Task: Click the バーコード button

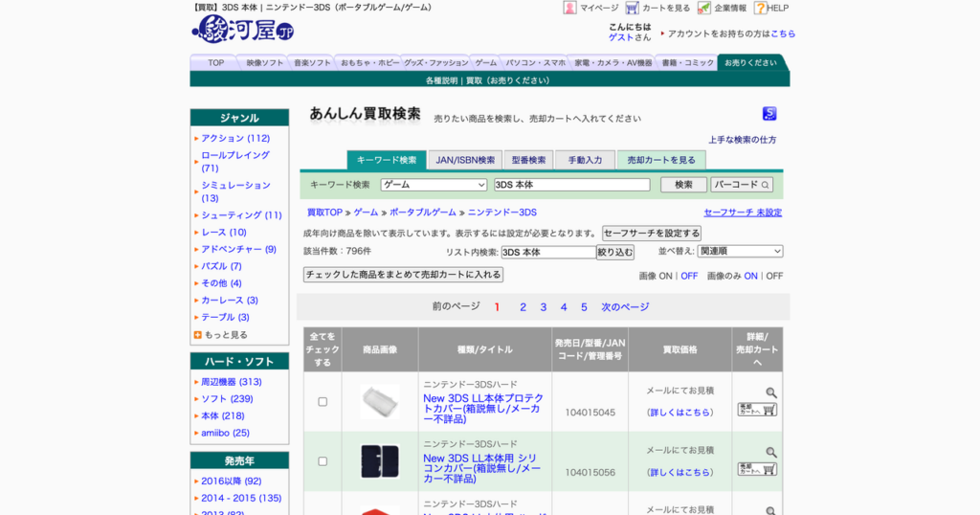Action: tap(742, 185)
